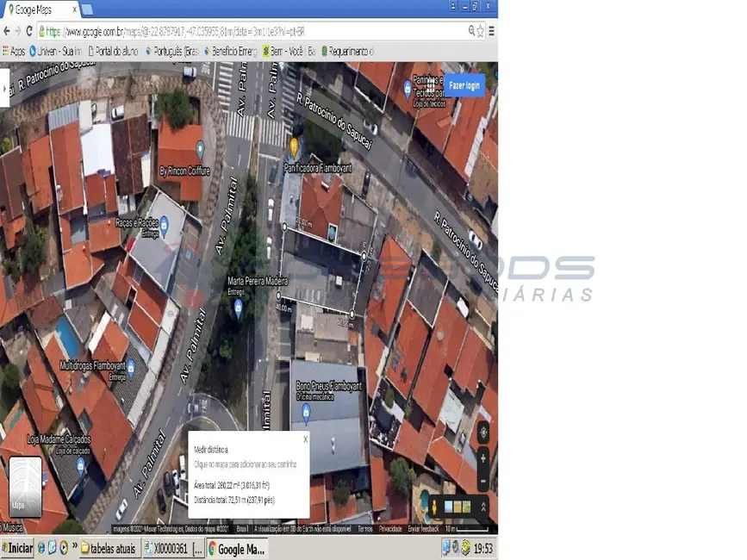The width and height of the screenshot is (747, 560).
Task: Open the Iniciar start menu
Action: 17,549
